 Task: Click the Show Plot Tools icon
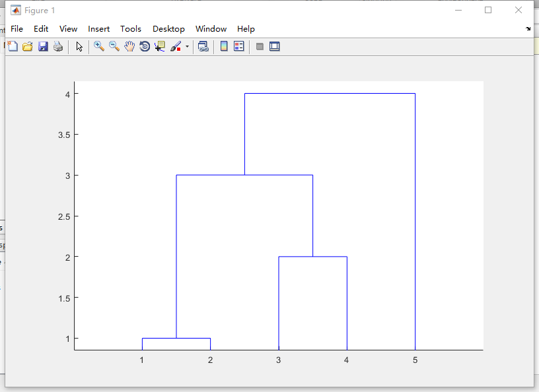point(275,46)
